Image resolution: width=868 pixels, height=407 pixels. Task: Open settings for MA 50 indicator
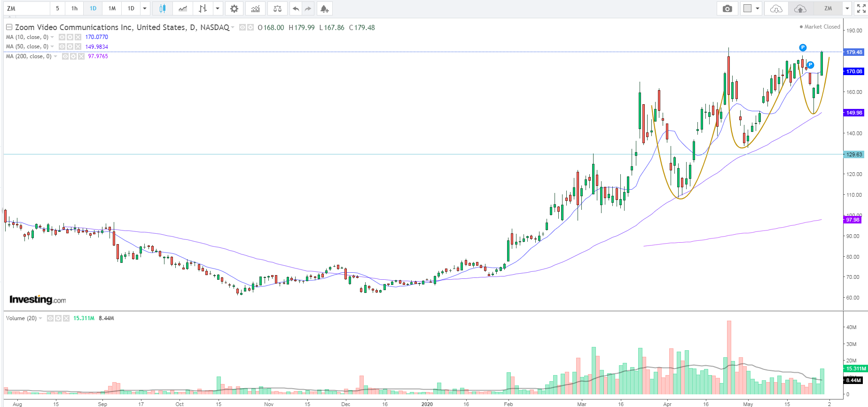pos(70,46)
